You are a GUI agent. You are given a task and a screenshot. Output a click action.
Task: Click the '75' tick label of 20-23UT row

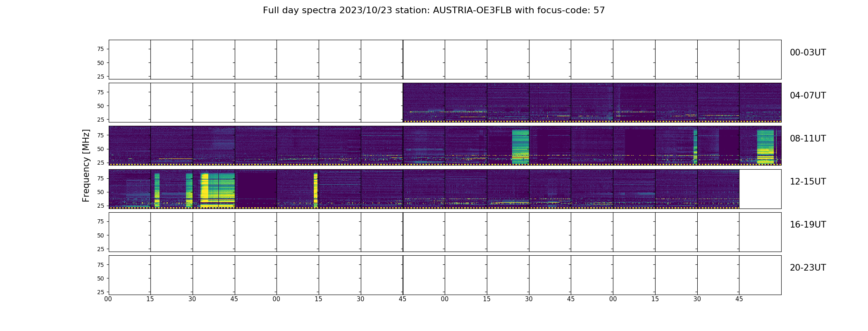(x=100, y=265)
